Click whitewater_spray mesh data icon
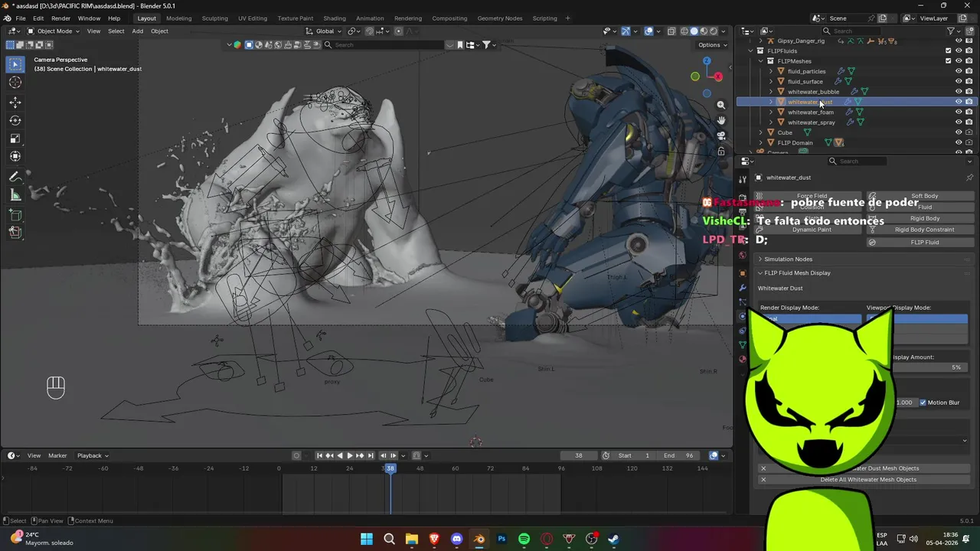 [x=861, y=122]
